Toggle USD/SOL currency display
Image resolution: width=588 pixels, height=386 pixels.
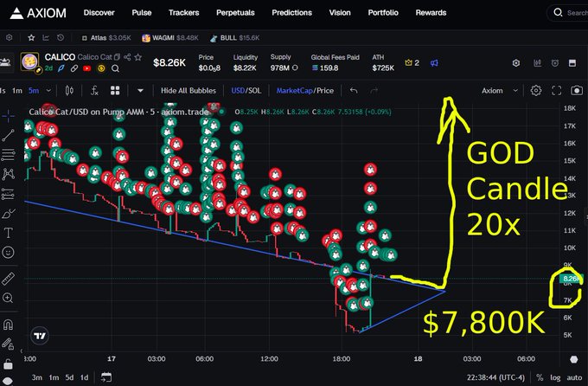246,91
